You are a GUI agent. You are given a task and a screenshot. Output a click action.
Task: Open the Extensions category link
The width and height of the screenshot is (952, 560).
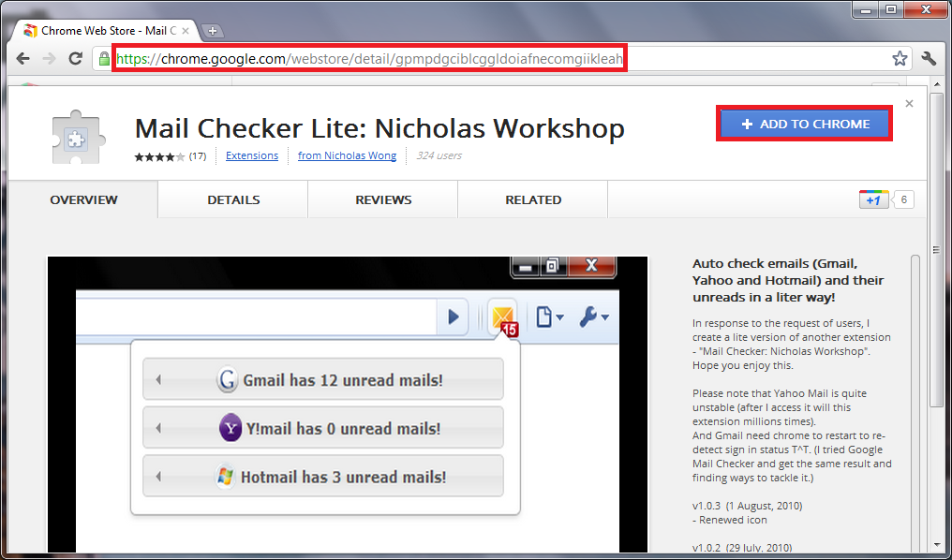252,156
